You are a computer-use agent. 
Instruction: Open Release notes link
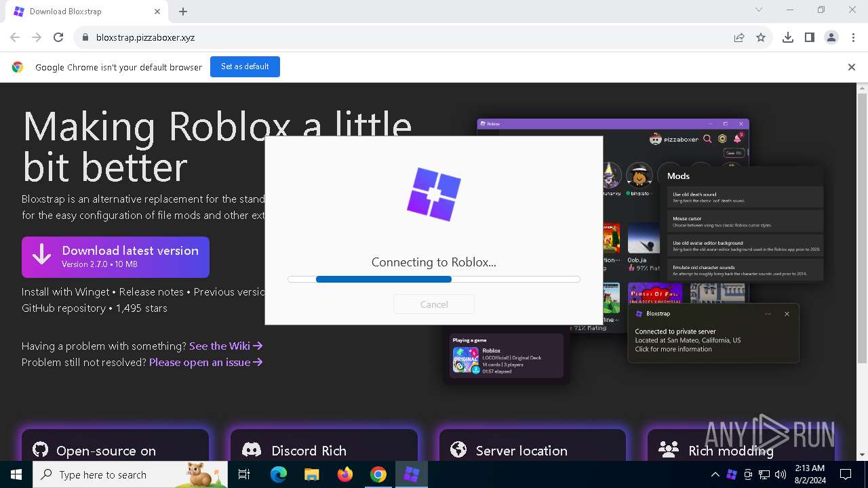pos(151,291)
